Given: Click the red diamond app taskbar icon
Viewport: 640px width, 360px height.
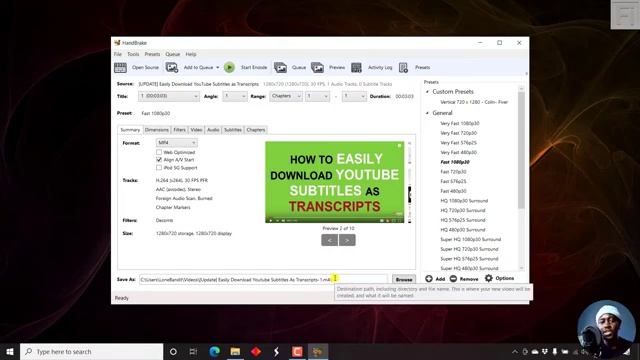Looking at the screenshot, I should pos(256,351).
